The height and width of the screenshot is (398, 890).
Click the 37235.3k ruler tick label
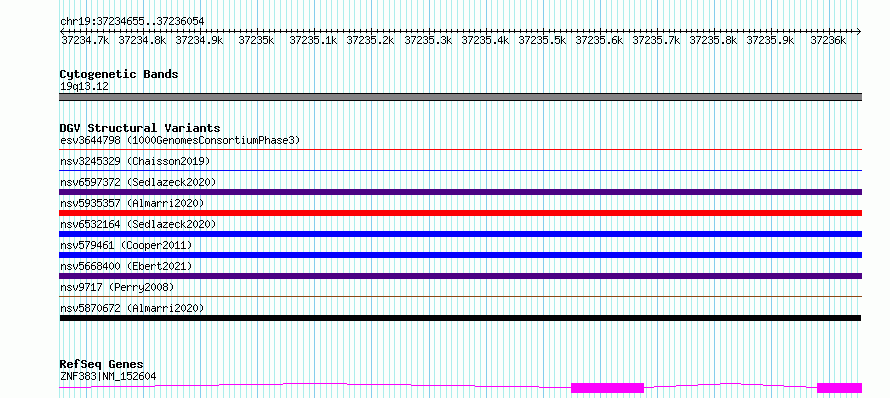428,41
